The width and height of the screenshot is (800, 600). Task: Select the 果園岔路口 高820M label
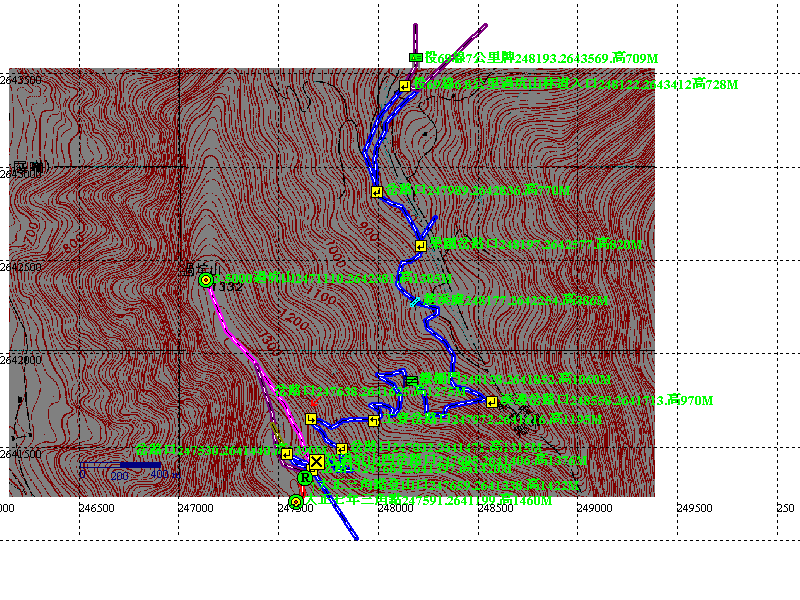point(535,244)
